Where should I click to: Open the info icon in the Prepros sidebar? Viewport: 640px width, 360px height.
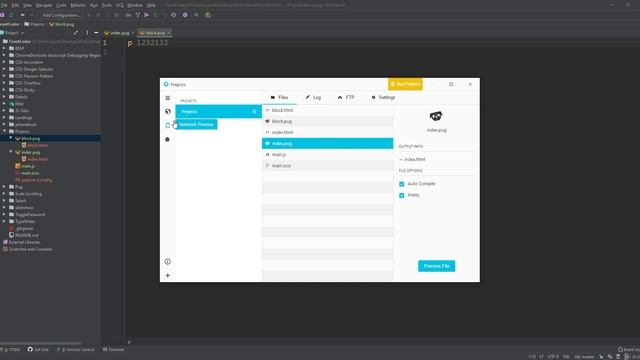pyautogui.click(x=167, y=262)
